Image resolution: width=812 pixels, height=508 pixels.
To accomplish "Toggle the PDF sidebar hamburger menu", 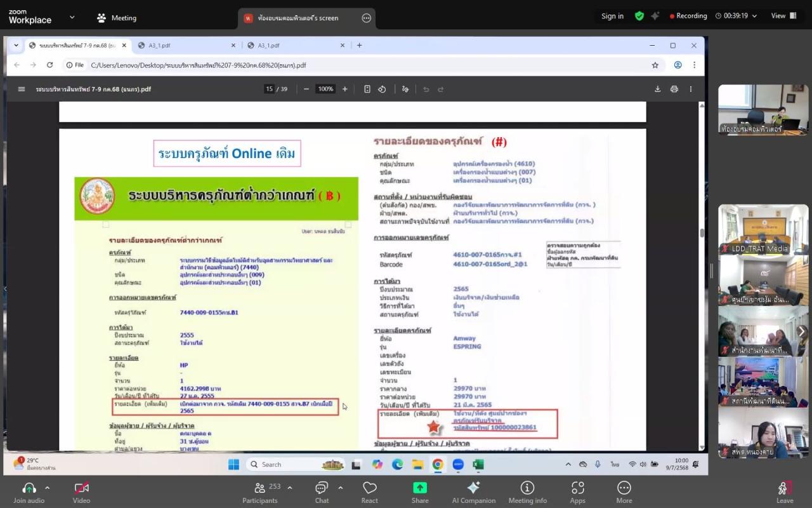I will point(22,89).
